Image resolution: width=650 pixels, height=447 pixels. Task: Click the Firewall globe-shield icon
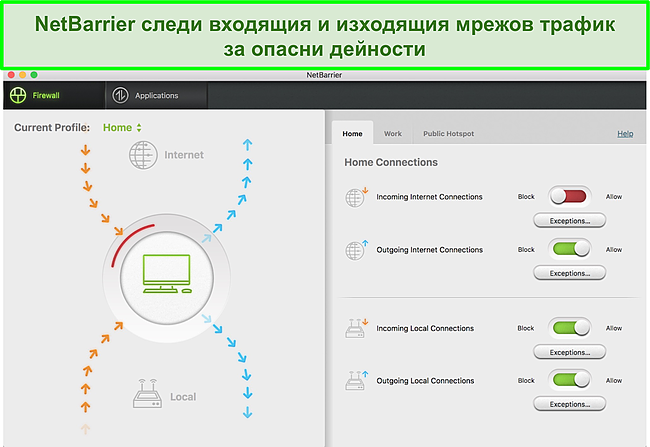18,95
